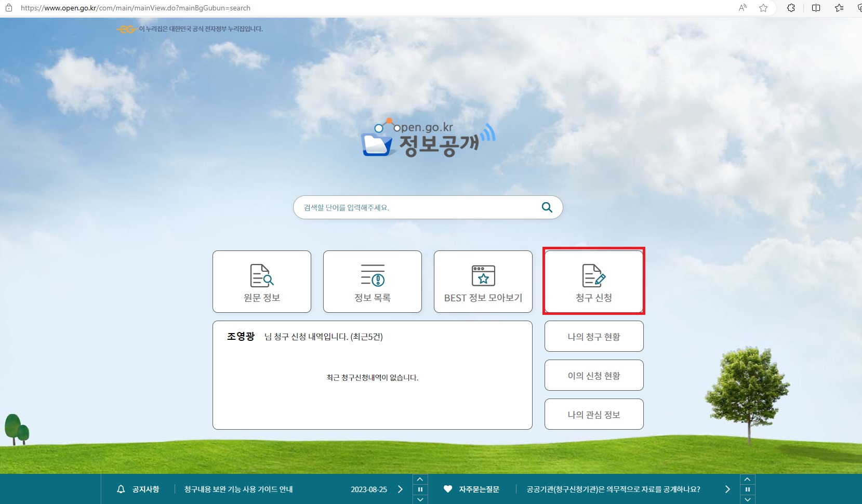
Task: Expand the next notice with the down chevron
Action: [420, 499]
